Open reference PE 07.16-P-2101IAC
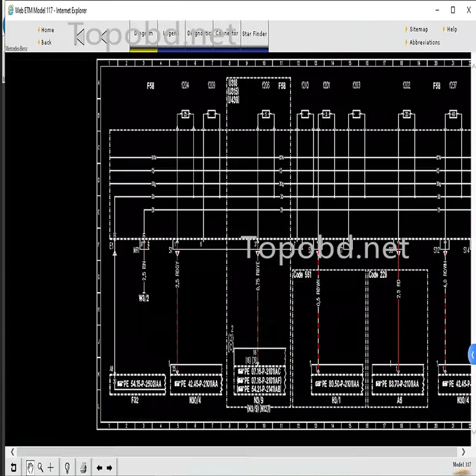 coord(259,371)
